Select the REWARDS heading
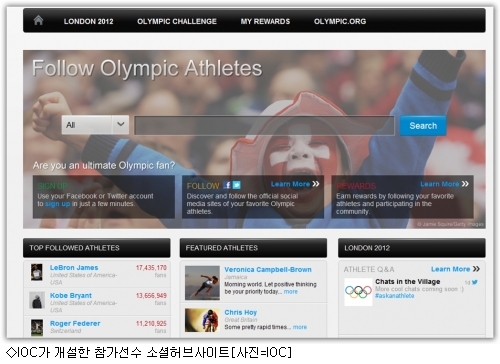Screen dimensions: 500x364 click(x=356, y=186)
